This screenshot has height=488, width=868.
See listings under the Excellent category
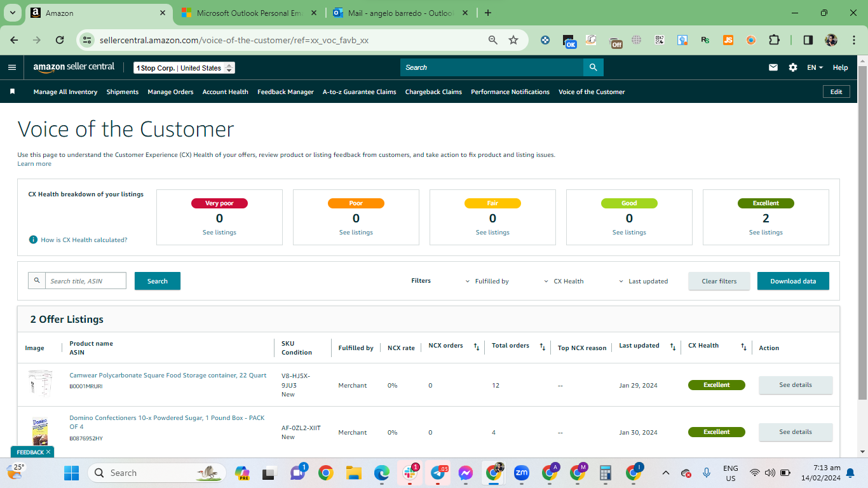[x=766, y=233]
